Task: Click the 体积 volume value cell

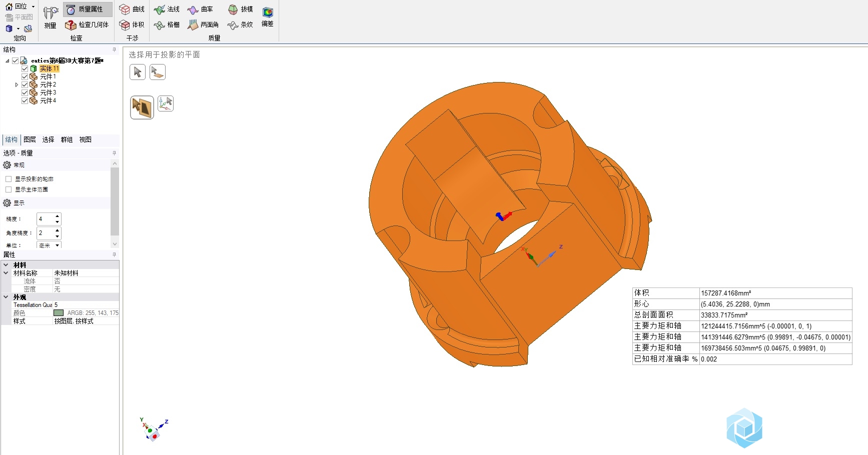Action: coord(775,293)
